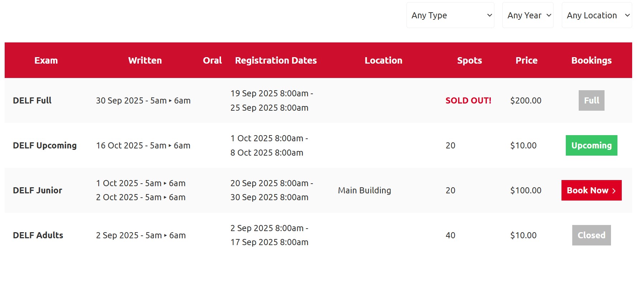Click the Main Building location text
Viewport: 644px width, 285px height.
coord(365,190)
